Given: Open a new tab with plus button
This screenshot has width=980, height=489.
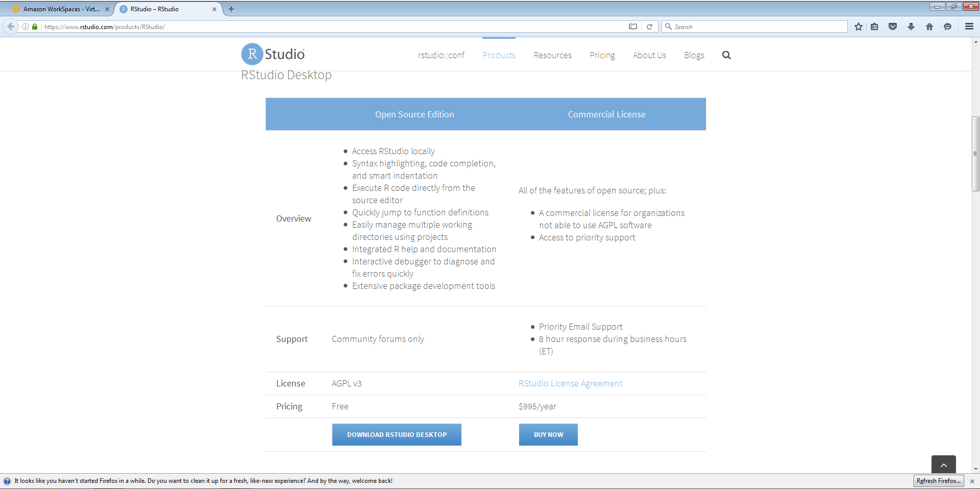Looking at the screenshot, I should tap(231, 9).
